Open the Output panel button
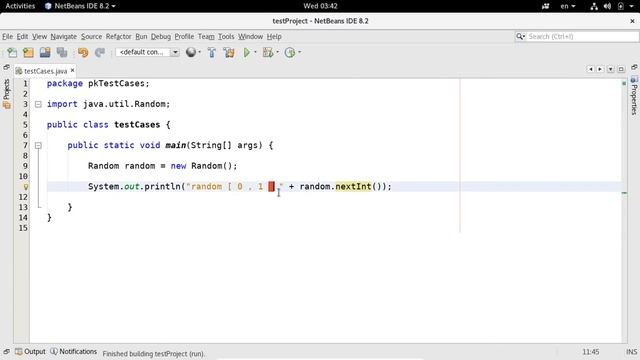 30,351
